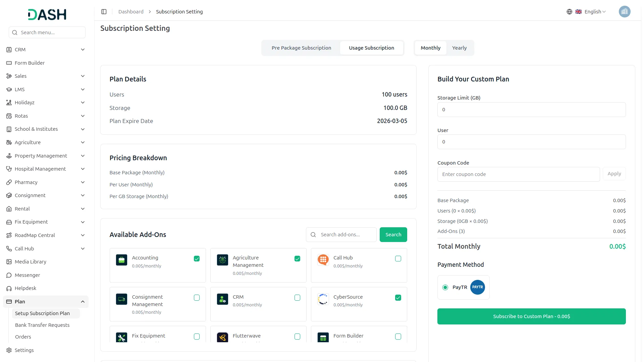Go to Dashboard breadcrumb link
Image resolution: width=644 pixels, height=362 pixels.
coord(131,12)
